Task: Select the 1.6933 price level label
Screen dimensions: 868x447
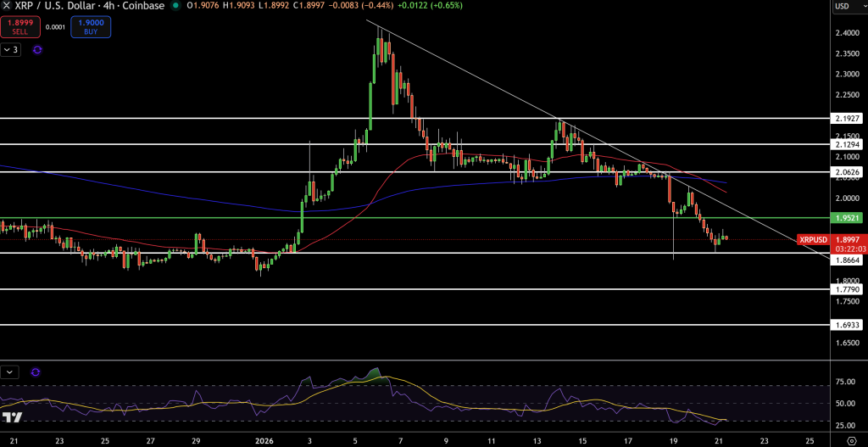Action: pos(847,325)
